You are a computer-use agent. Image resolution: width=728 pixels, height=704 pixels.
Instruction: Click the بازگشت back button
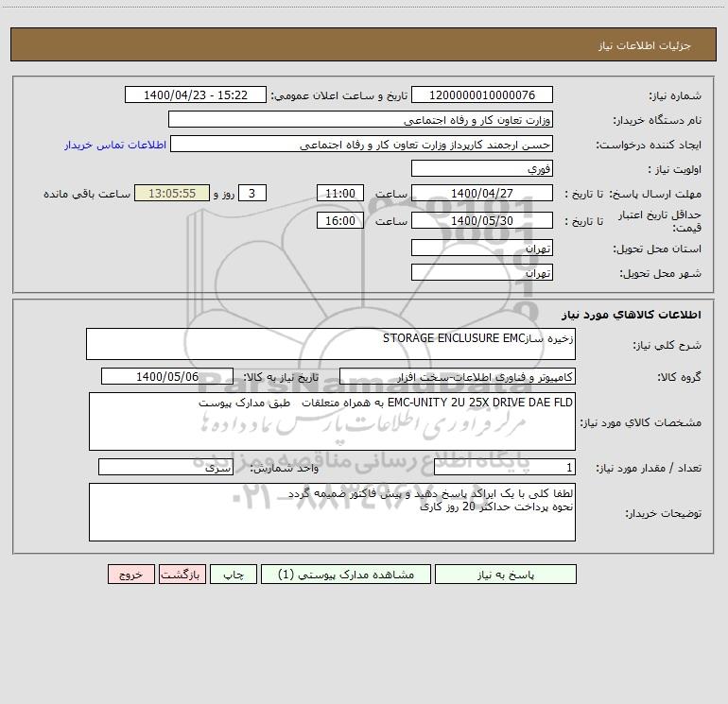pos(182,574)
